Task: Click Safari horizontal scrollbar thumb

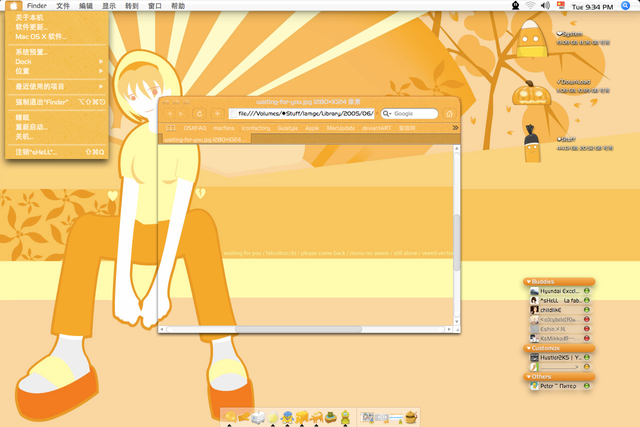Action: click(x=298, y=329)
